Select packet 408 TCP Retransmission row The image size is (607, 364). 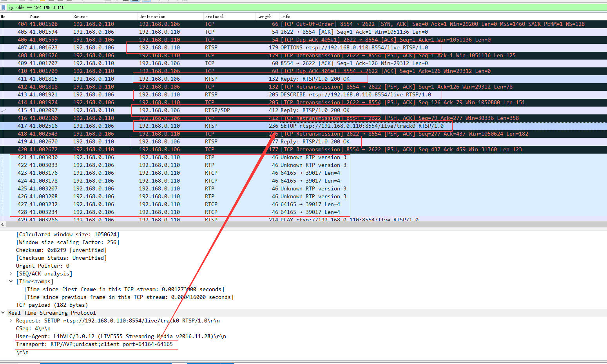click(x=303, y=55)
